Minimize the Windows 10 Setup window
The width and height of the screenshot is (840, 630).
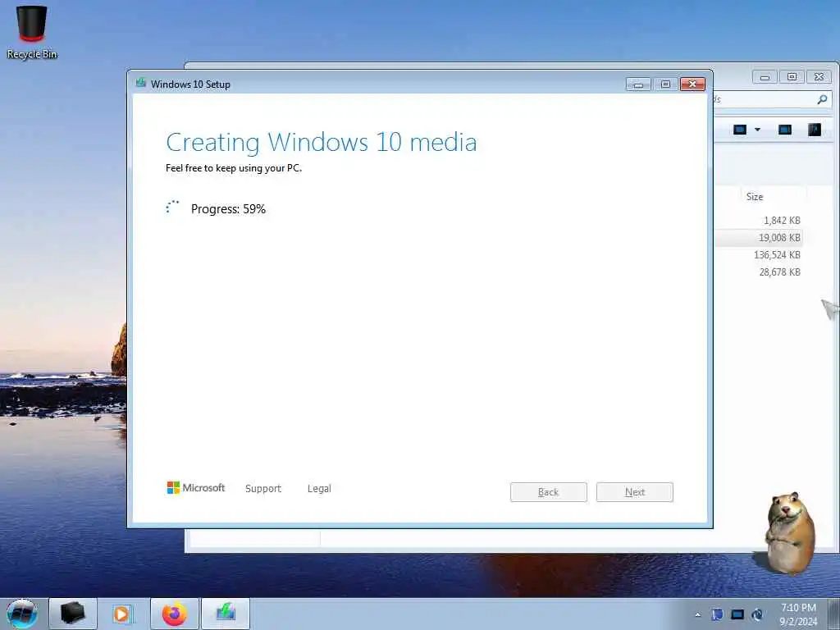click(x=638, y=84)
